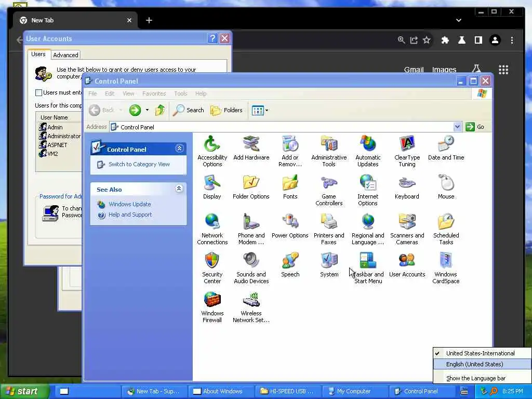Open User Accounts icon in Control Panel
Screen dimensions: 532x399
[407, 265]
